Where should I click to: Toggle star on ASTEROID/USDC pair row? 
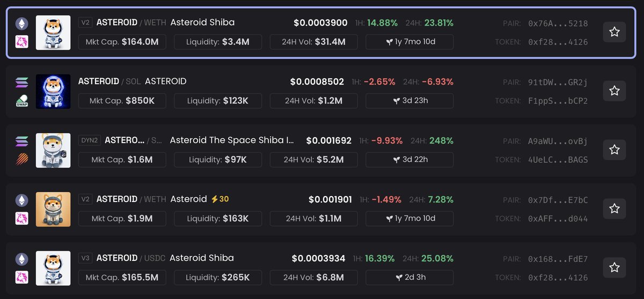pyautogui.click(x=614, y=267)
